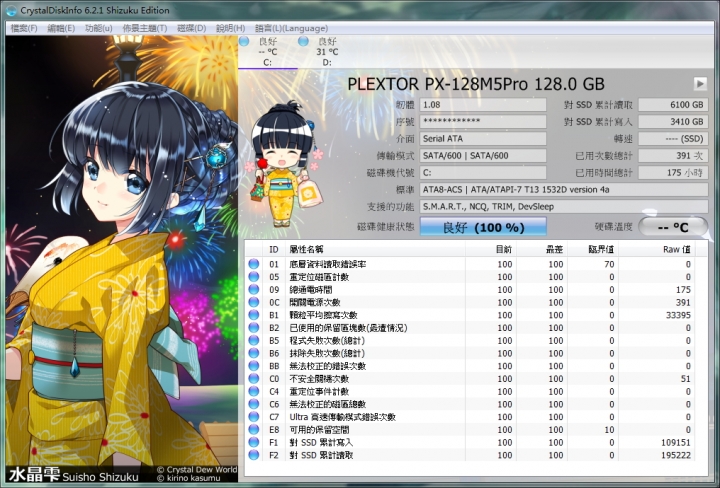Viewport: 720px width, 488px height.
Task: Click the 良好 (100 %) health status button
Action: 483,227
